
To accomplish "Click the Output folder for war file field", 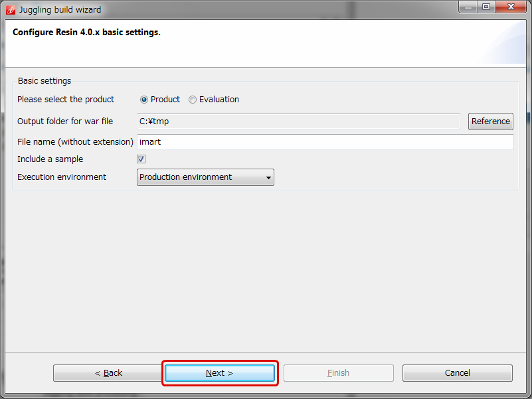I will click(298, 121).
